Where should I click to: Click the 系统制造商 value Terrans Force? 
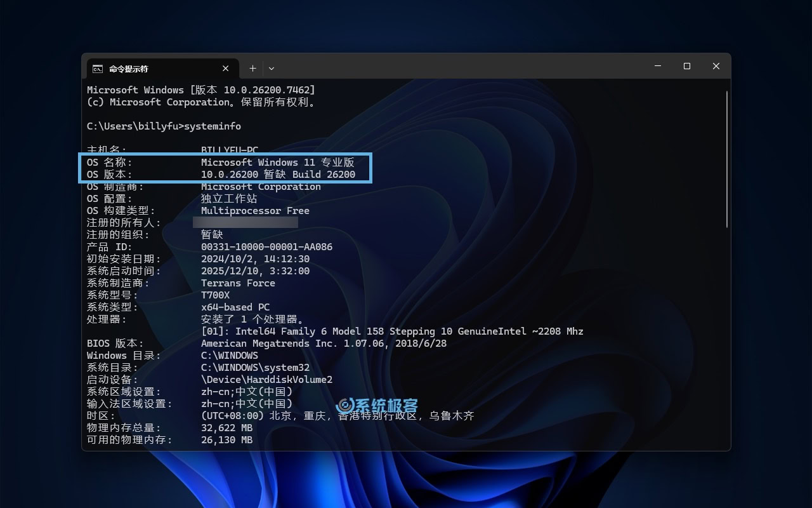(x=237, y=283)
